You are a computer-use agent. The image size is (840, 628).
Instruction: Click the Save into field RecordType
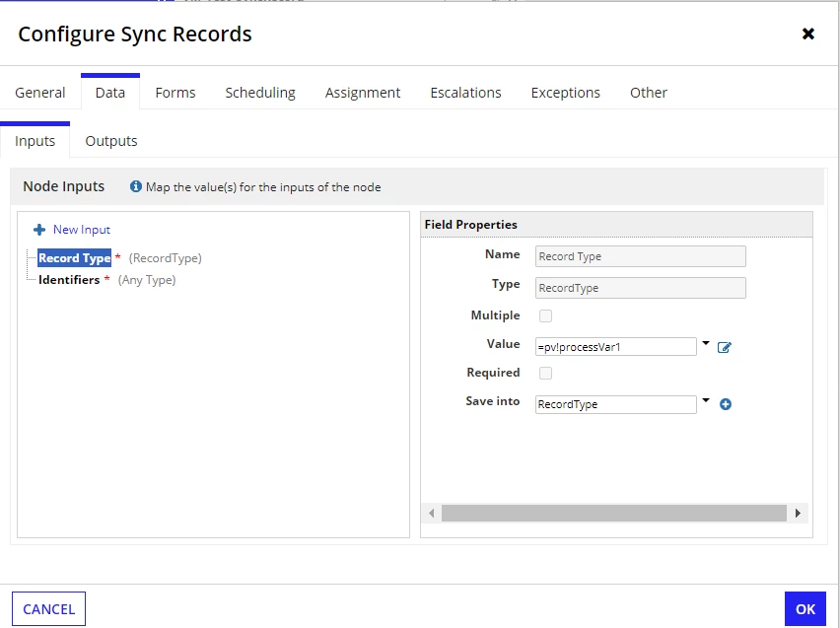pyautogui.click(x=615, y=404)
